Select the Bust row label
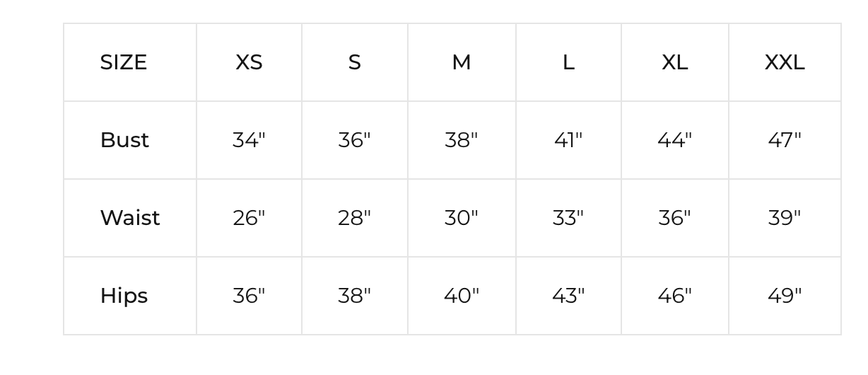Viewport: 868px width, 375px height. click(124, 140)
